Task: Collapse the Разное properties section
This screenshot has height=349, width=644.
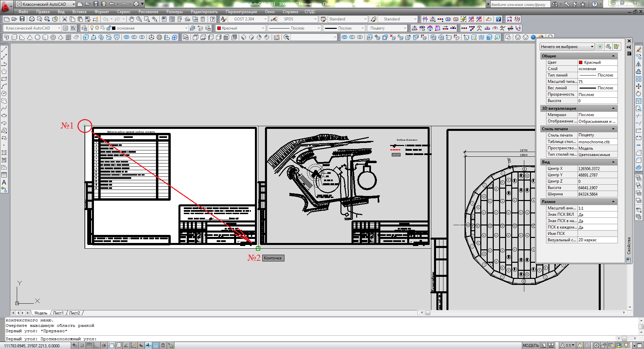Action: pyautogui.click(x=613, y=202)
